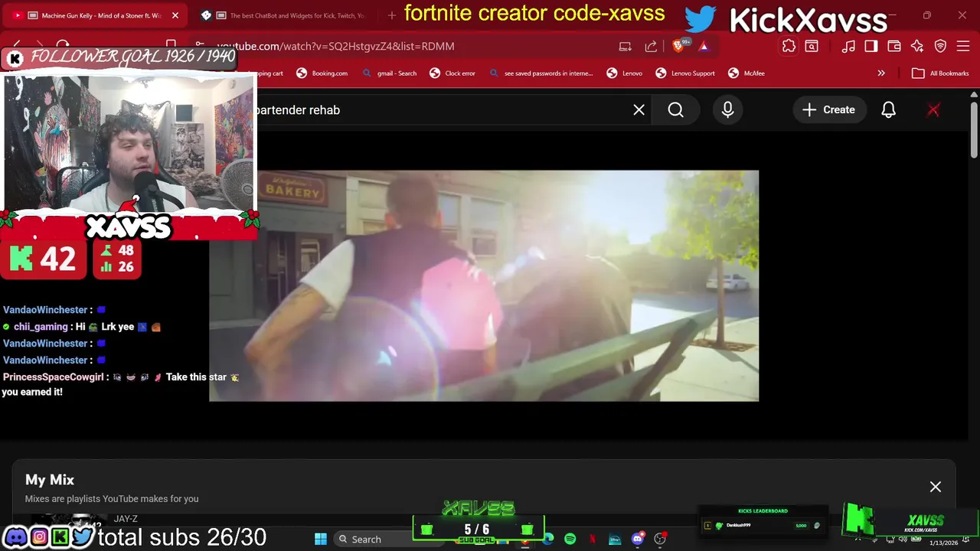The image size is (980, 551).
Task: Click the install app icon in address bar
Action: 626,46
